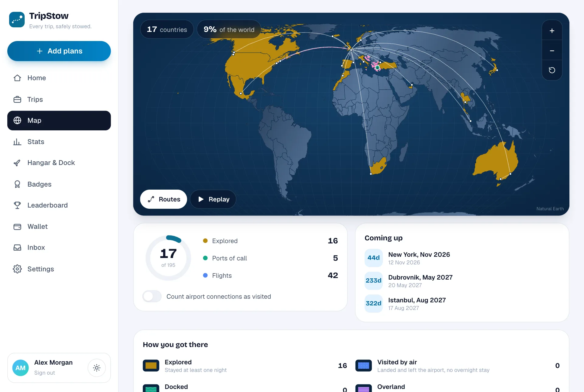Open Stats from the sidebar
This screenshot has height=392, width=584.
[59, 142]
